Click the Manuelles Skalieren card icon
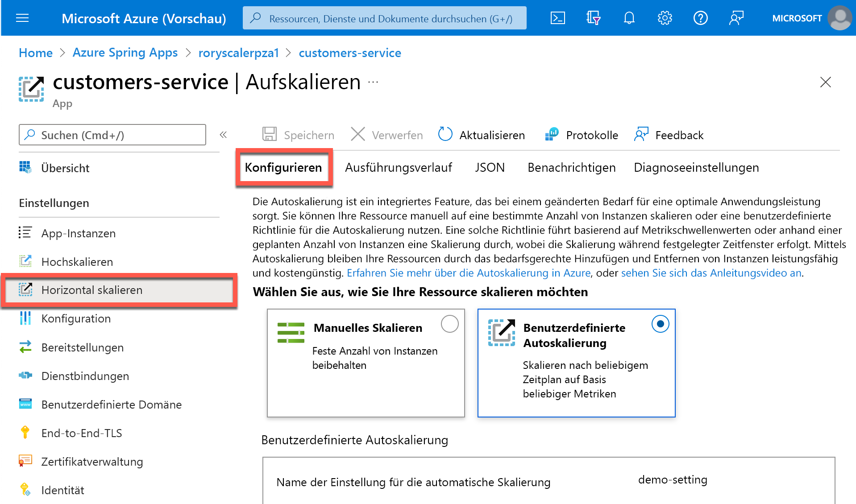Screen dimensions: 856x504 click(291, 333)
